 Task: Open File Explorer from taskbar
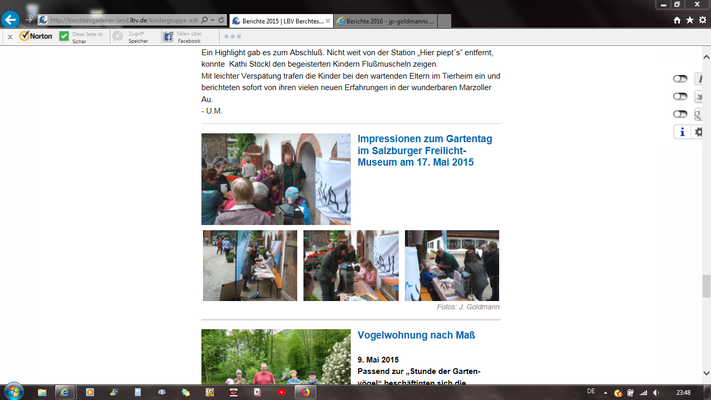pyautogui.click(x=42, y=392)
